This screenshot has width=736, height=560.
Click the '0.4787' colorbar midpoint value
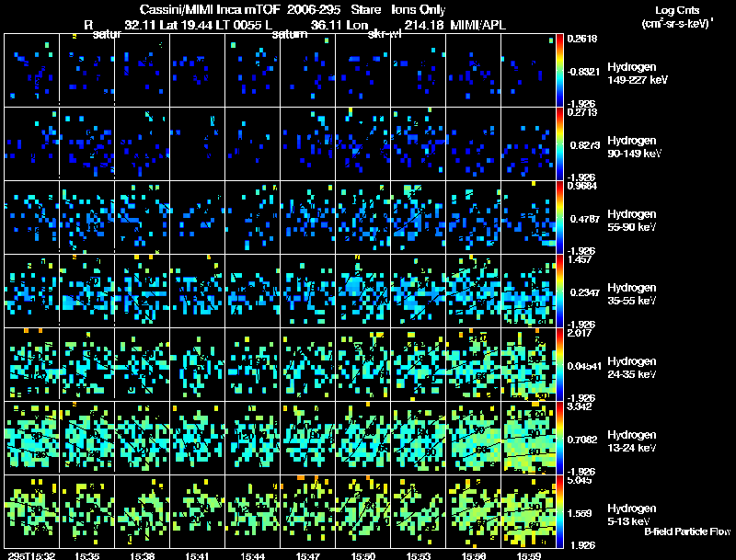(x=585, y=219)
